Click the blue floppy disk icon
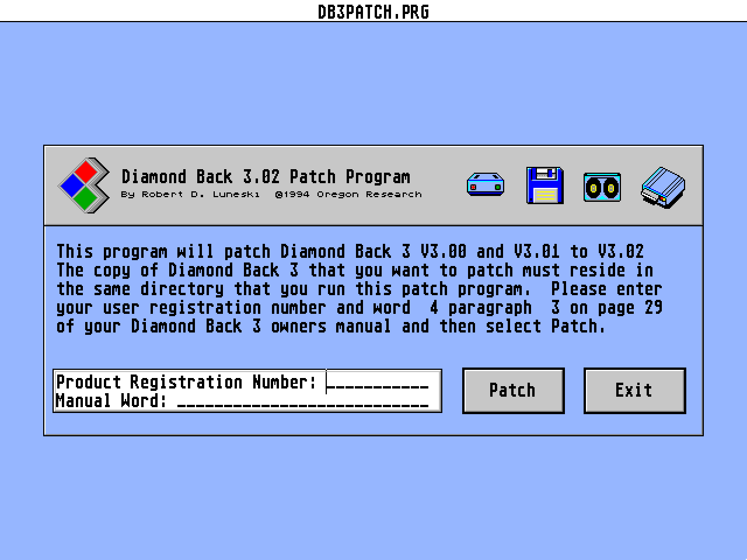The image size is (747, 560). [544, 185]
